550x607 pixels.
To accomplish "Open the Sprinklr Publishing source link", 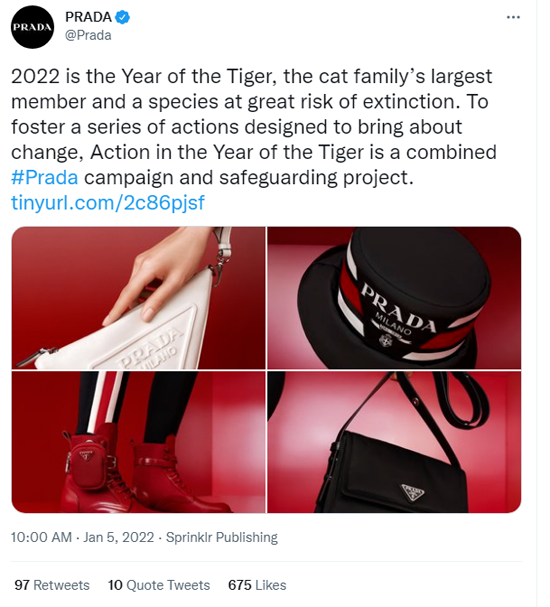I will [222, 537].
